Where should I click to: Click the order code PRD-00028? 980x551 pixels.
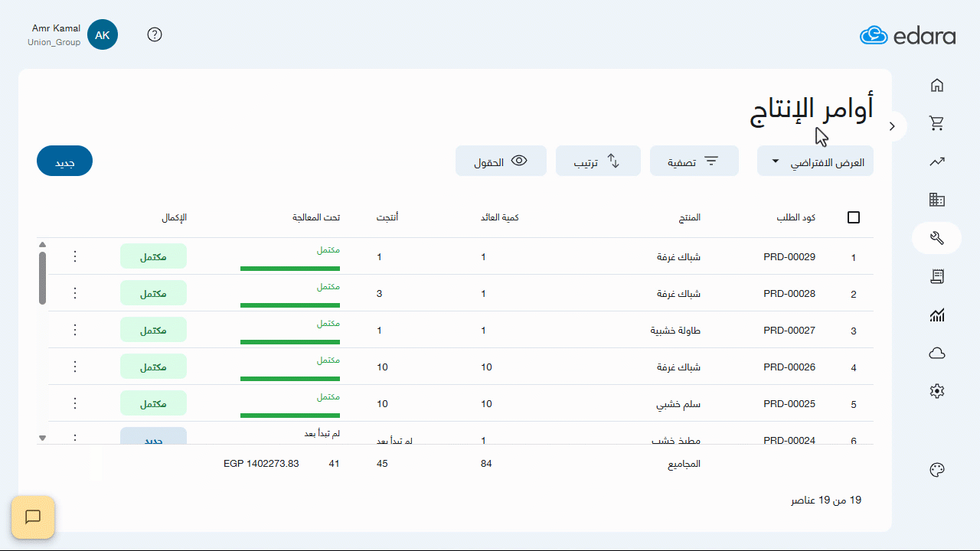[x=789, y=294]
